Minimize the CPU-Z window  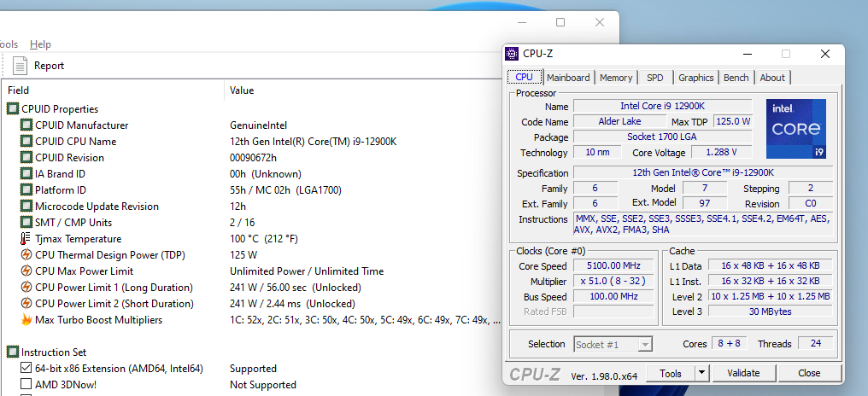tap(748, 54)
